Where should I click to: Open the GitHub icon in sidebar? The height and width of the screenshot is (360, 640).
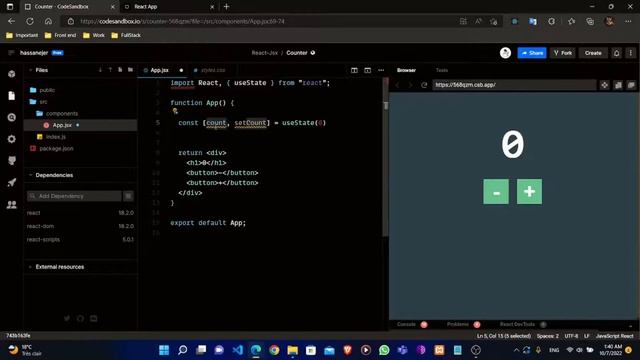(x=11, y=161)
